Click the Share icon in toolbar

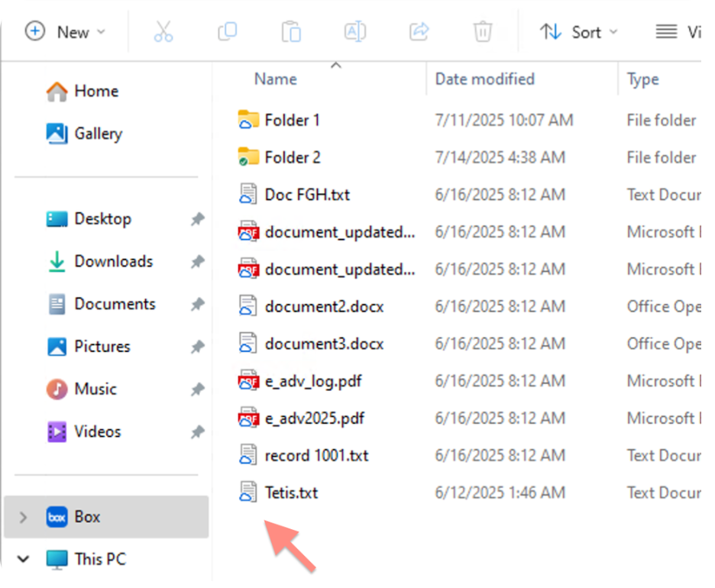419,32
